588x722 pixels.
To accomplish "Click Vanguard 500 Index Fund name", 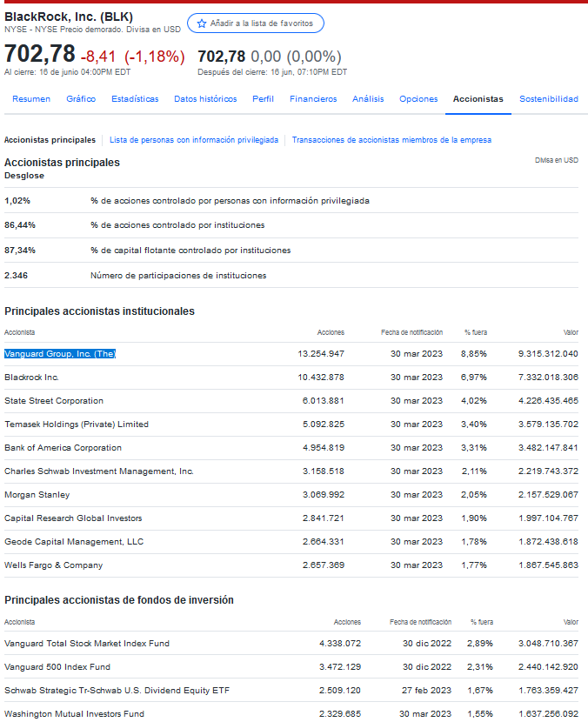I will 57,666.
